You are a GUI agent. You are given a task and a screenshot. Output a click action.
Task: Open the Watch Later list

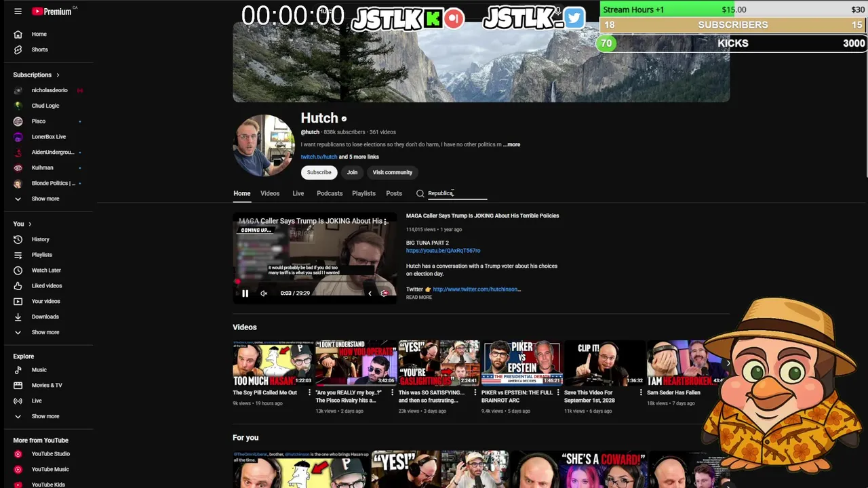tap(46, 270)
